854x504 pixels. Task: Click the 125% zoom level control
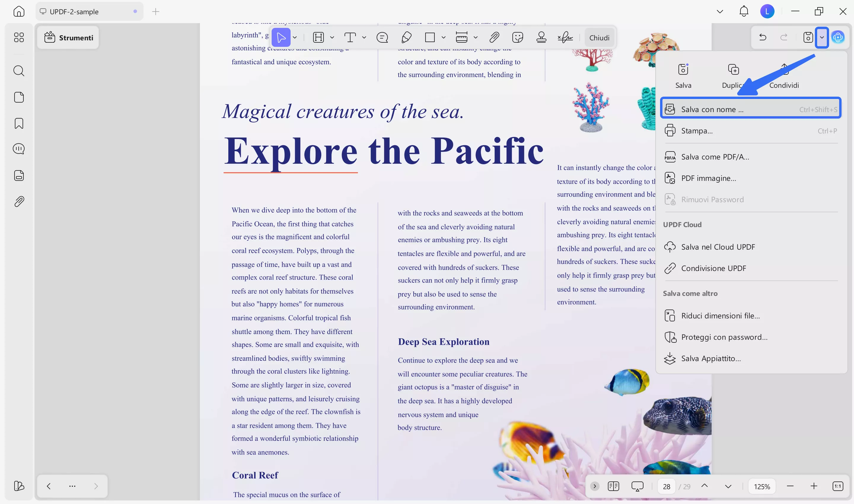coord(762,486)
